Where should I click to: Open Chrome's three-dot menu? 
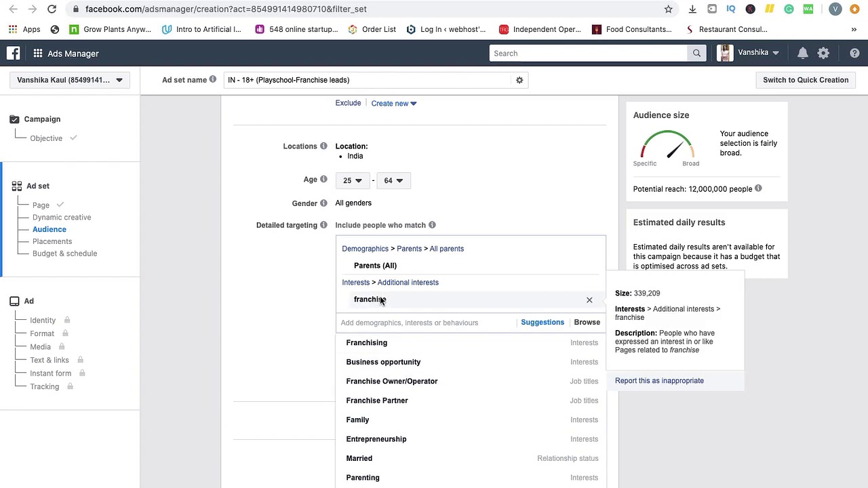(854, 9)
